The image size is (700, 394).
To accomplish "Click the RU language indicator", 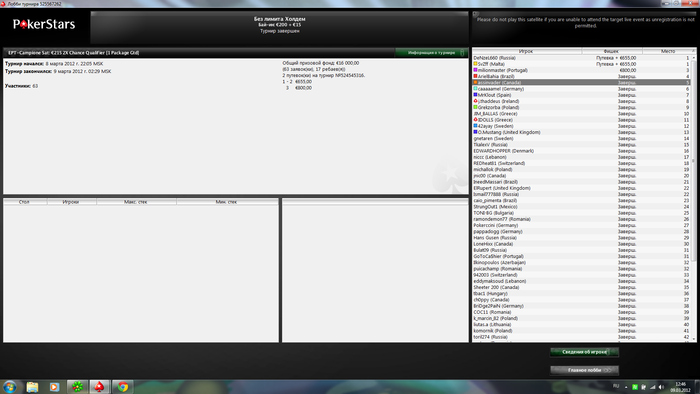I will pyautogui.click(x=616, y=386).
